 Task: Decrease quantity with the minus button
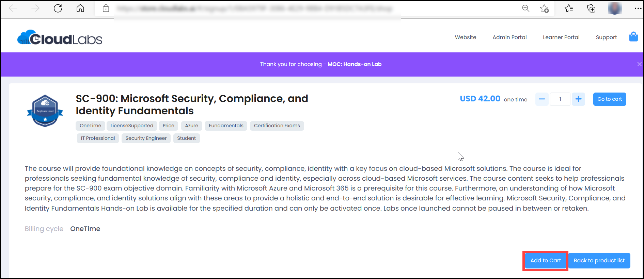point(542,99)
